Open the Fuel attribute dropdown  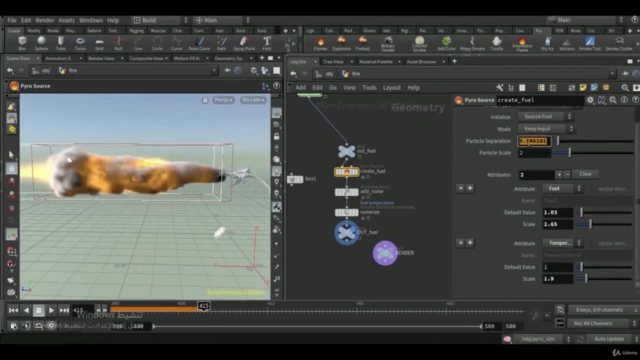[x=562, y=189]
